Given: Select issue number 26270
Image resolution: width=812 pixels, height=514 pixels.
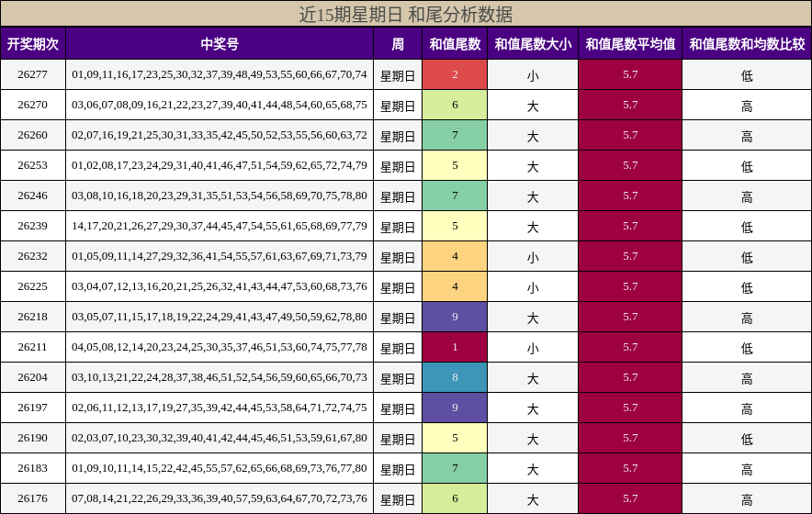Looking at the screenshot, I should (33, 105).
